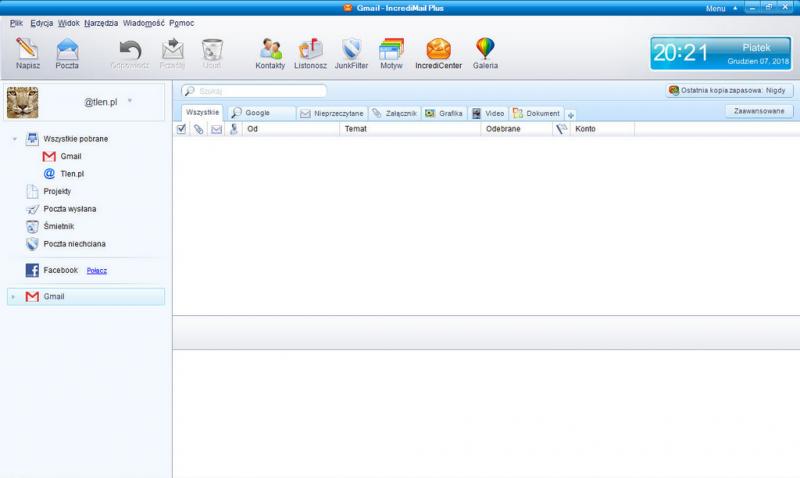Viewport: 800px width, 478px height.
Task: Click the Motyw theme icon
Action: point(391,50)
